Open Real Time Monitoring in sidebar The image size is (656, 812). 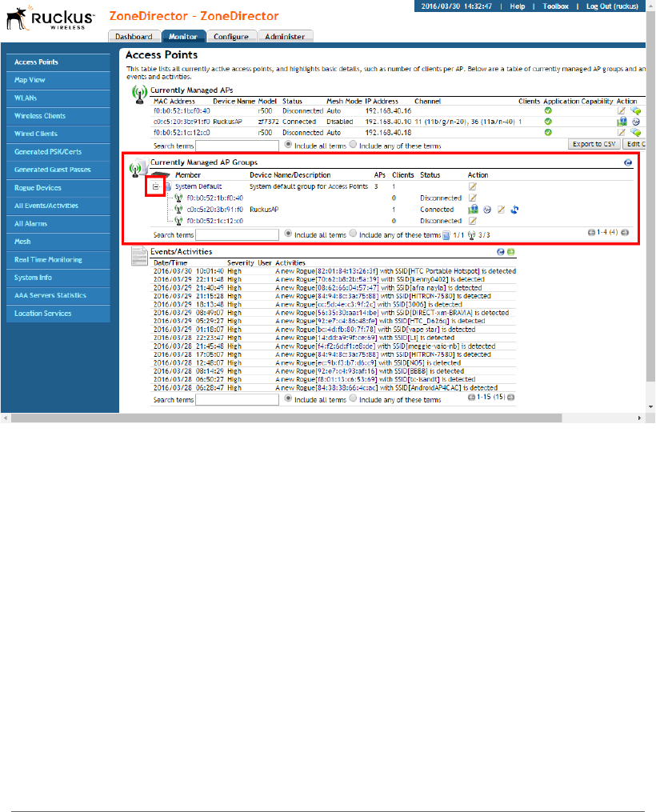pyautogui.click(x=58, y=260)
